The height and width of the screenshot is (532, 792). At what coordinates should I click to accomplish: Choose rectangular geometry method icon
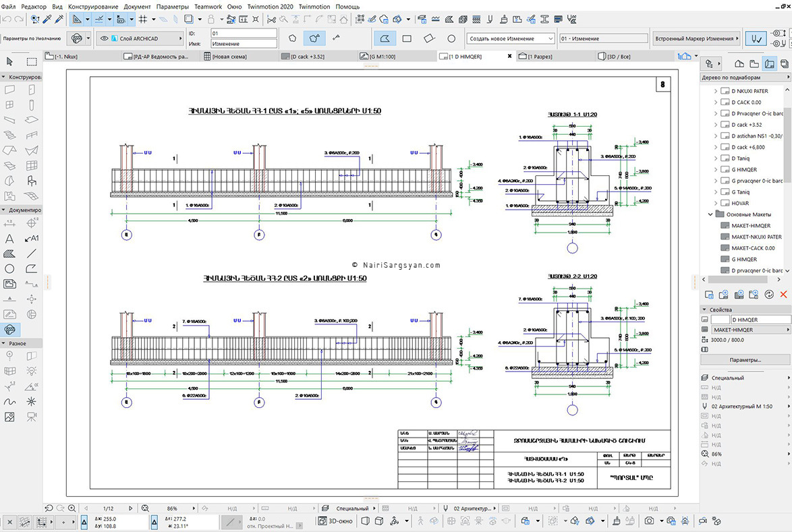[x=407, y=38]
